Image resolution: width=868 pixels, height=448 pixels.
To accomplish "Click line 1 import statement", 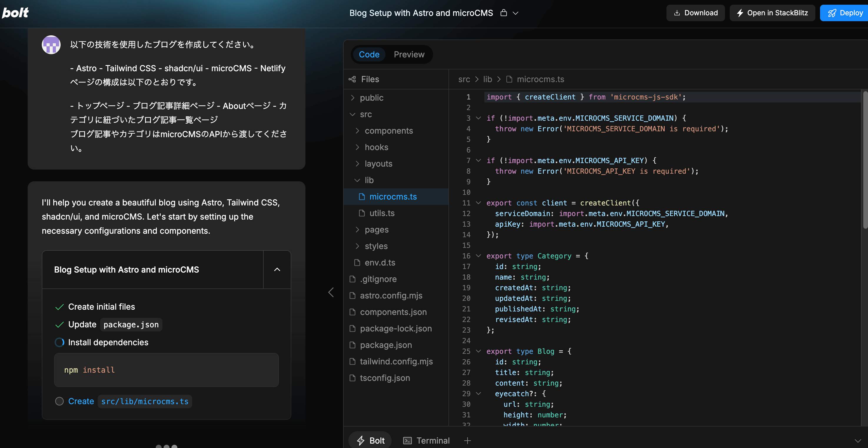I will click(586, 97).
